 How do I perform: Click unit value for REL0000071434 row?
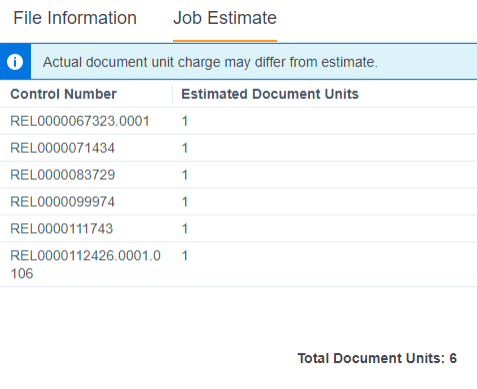pos(185,148)
